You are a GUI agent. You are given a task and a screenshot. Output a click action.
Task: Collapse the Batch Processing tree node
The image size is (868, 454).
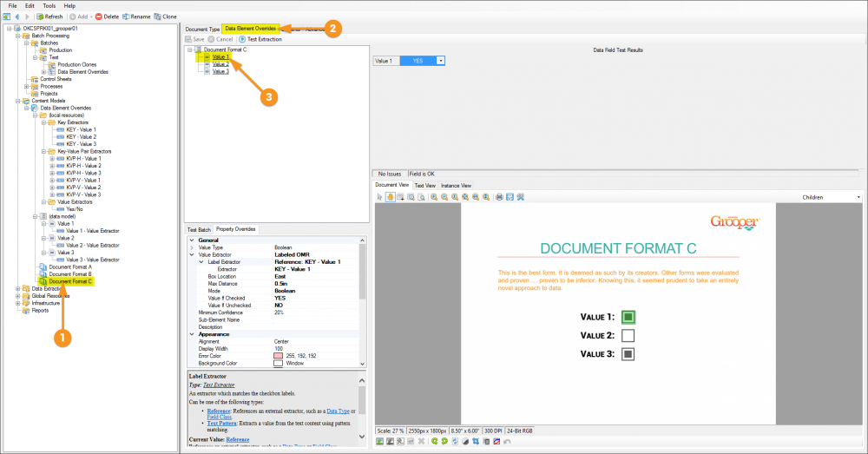(x=17, y=36)
